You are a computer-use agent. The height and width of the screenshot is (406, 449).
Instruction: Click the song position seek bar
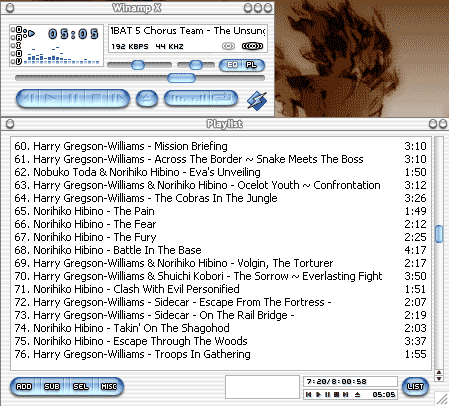pyautogui.click(x=140, y=78)
